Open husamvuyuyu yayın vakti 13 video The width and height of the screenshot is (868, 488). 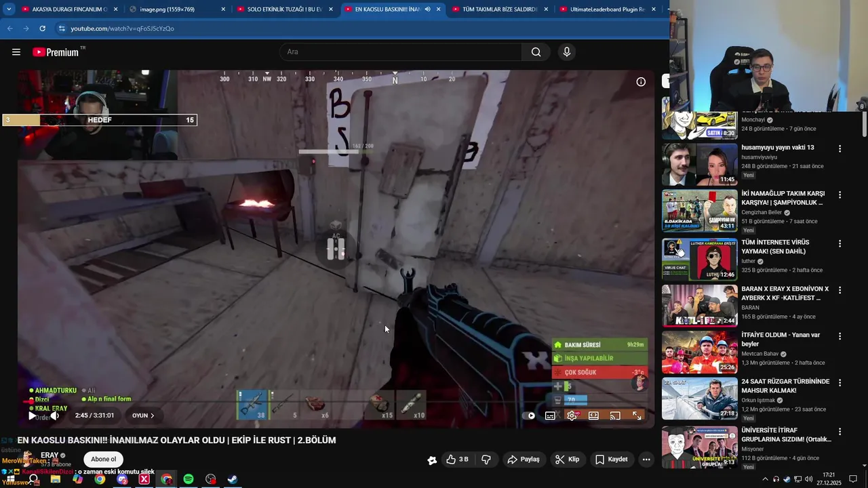tap(778, 148)
